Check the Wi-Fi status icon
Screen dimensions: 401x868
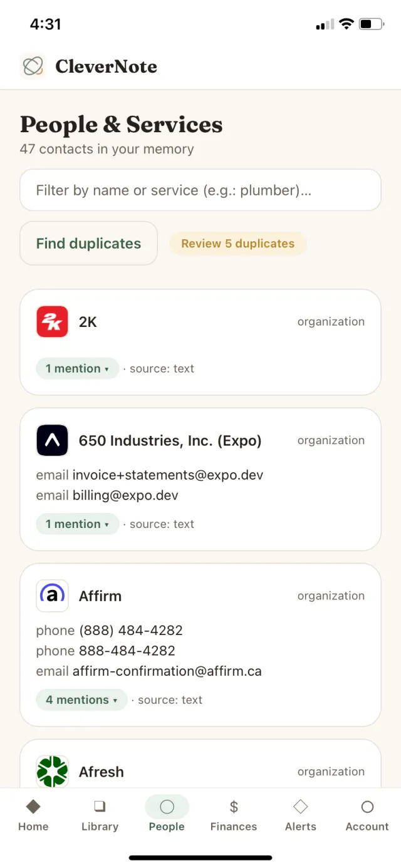coord(346,24)
